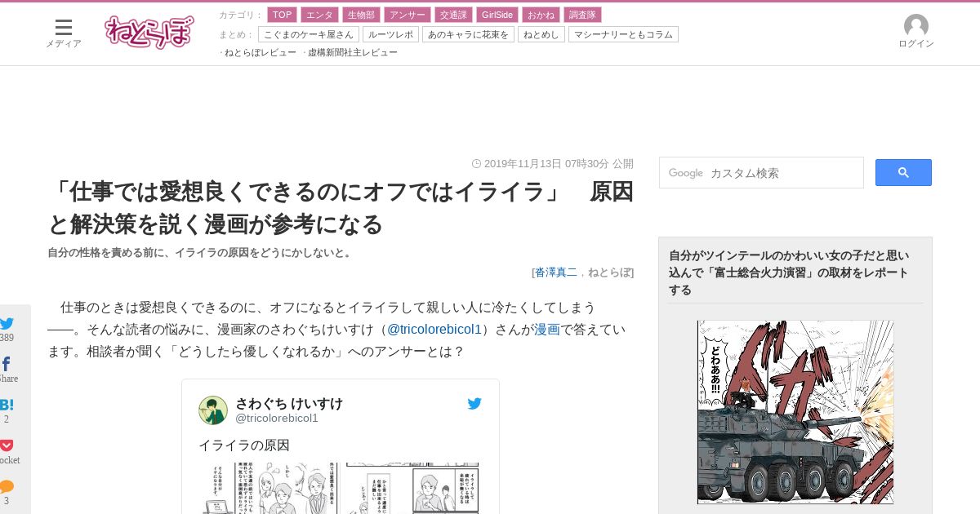Click ねとらぼ in the byline
Screen dimensions: 980x514
click(609, 272)
